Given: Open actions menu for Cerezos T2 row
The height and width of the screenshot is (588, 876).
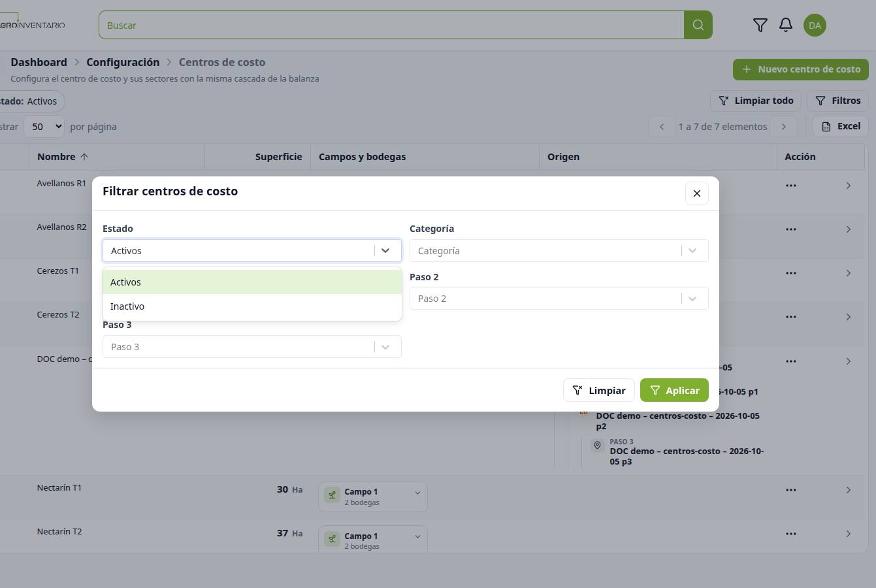Looking at the screenshot, I should 791,317.
